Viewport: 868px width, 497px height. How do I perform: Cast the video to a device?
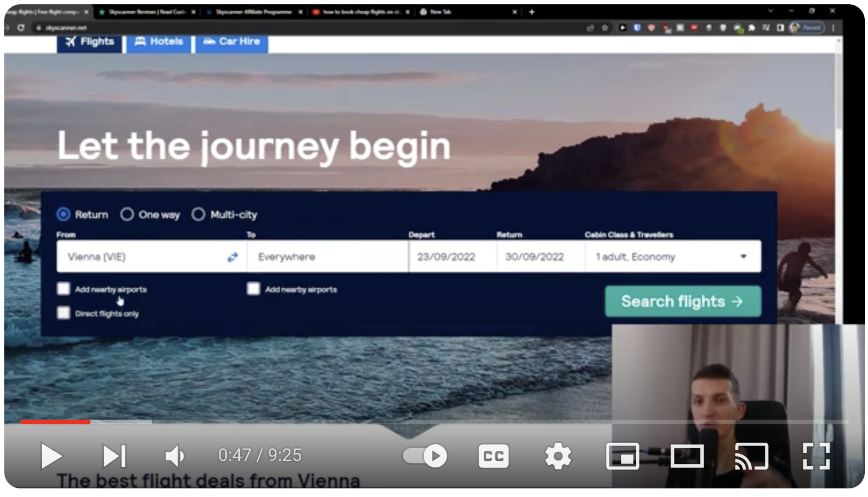tap(751, 457)
